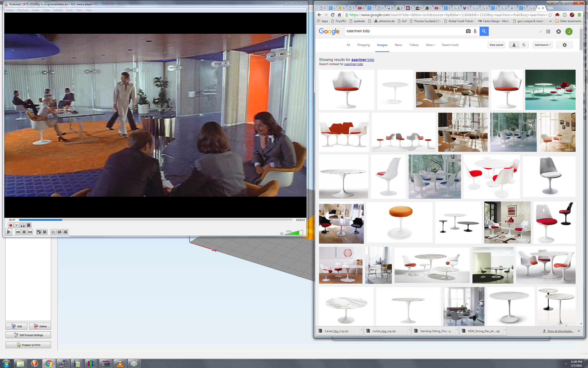Image resolution: width=588 pixels, height=368 pixels.
Task: Toggle loop repeat mode in VLC
Action: pyautogui.click(x=59, y=232)
